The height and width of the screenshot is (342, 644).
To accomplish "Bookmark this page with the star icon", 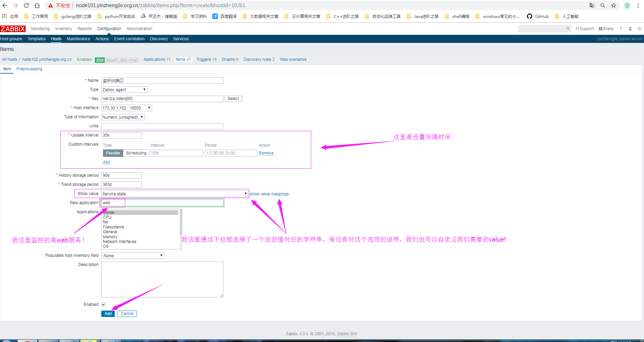I will (x=614, y=5).
